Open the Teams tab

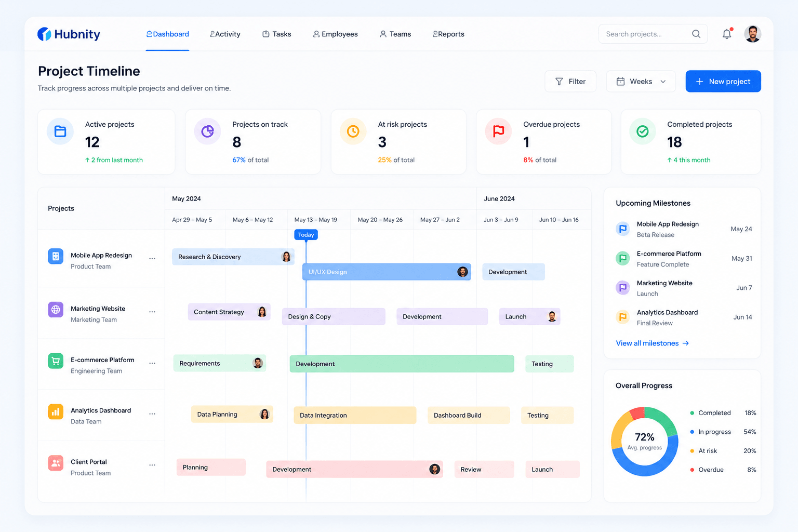(x=395, y=34)
